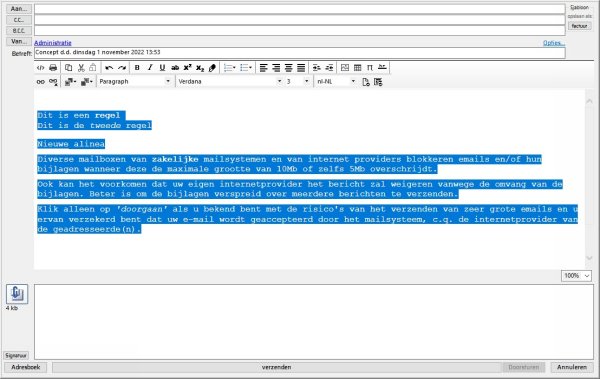Toggle bold formatting
Viewport: 600px width, 379px height.
pos(137,68)
